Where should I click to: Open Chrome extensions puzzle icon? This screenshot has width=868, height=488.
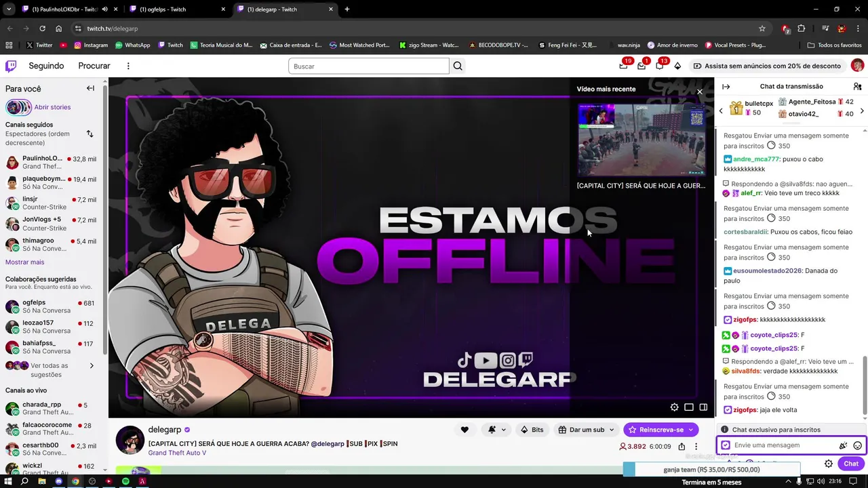point(802,28)
